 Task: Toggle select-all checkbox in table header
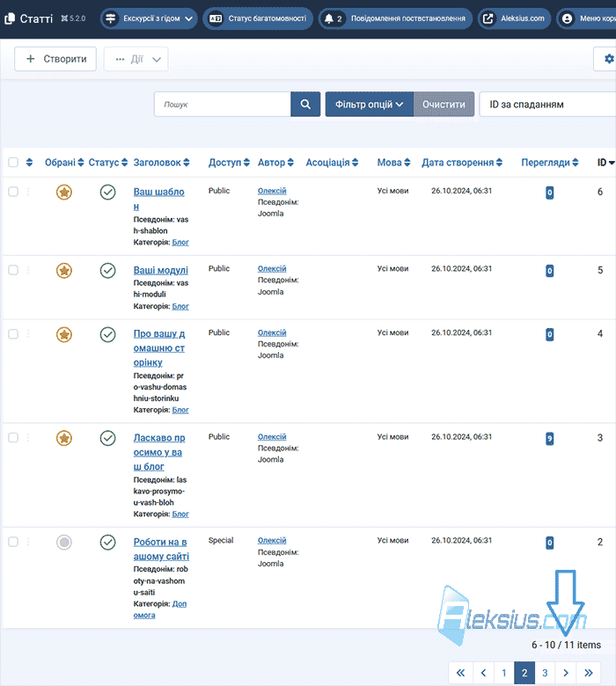pos(13,163)
